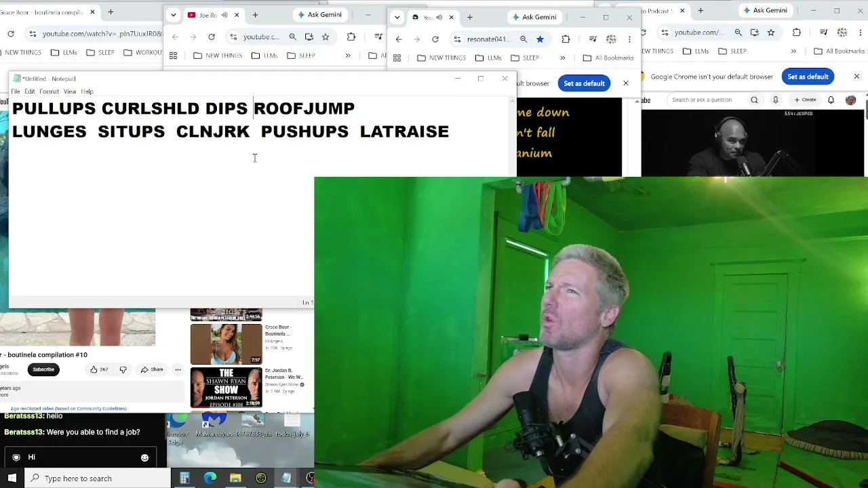Screen dimensions: 868x488
Task: Bookmark the page in Joe Ro window
Action: point(325,37)
